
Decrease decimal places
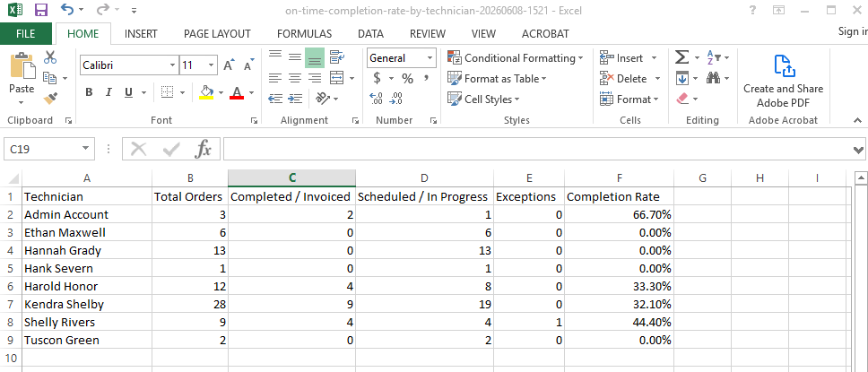[x=396, y=99]
